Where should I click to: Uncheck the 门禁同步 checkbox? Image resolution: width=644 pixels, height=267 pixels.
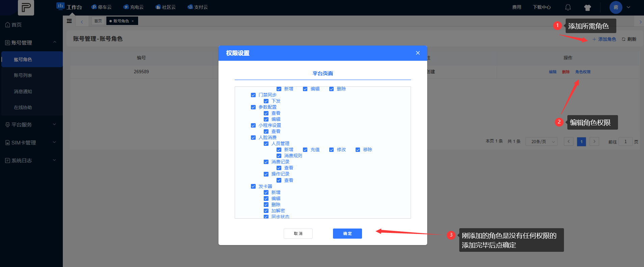(253, 95)
